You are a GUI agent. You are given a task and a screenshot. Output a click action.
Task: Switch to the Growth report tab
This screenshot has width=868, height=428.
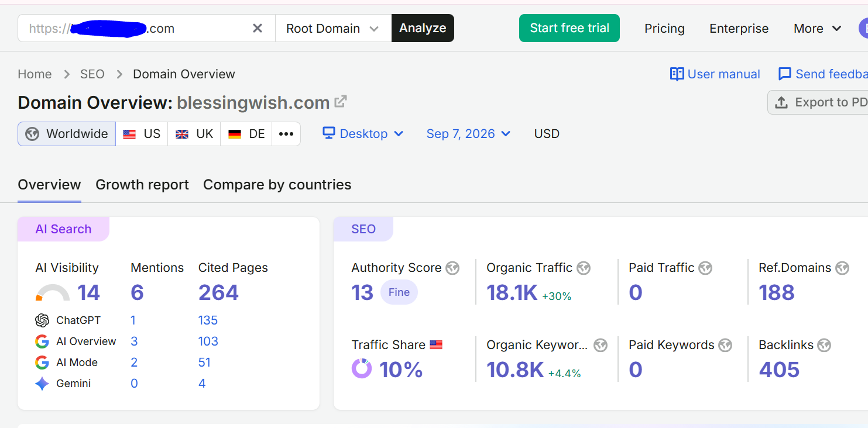(142, 185)
